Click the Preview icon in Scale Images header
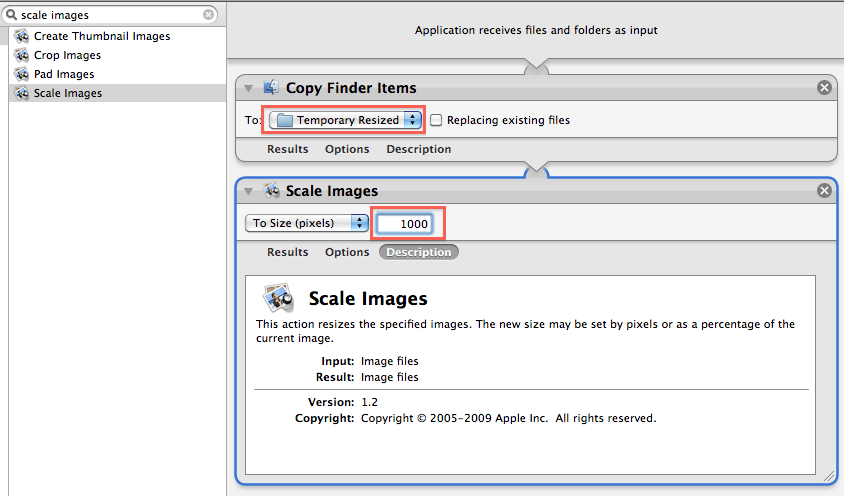 [271, 190]
